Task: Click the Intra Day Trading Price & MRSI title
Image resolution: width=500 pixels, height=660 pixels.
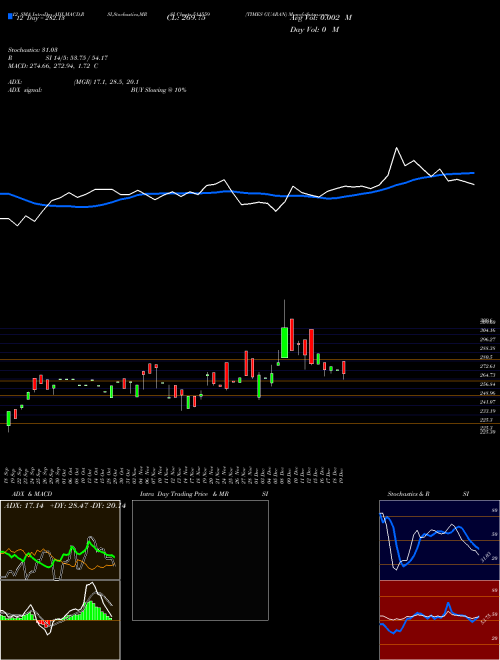Action: click(x=204, y=494)
